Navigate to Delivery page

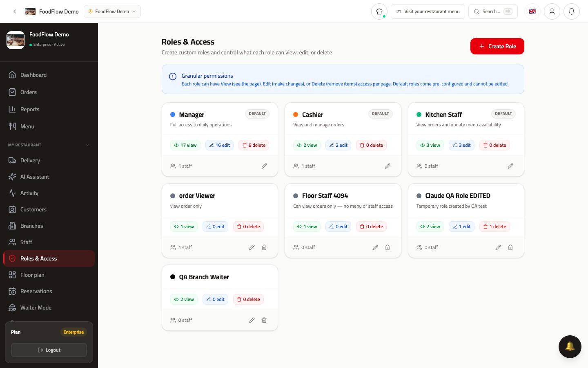49,160
